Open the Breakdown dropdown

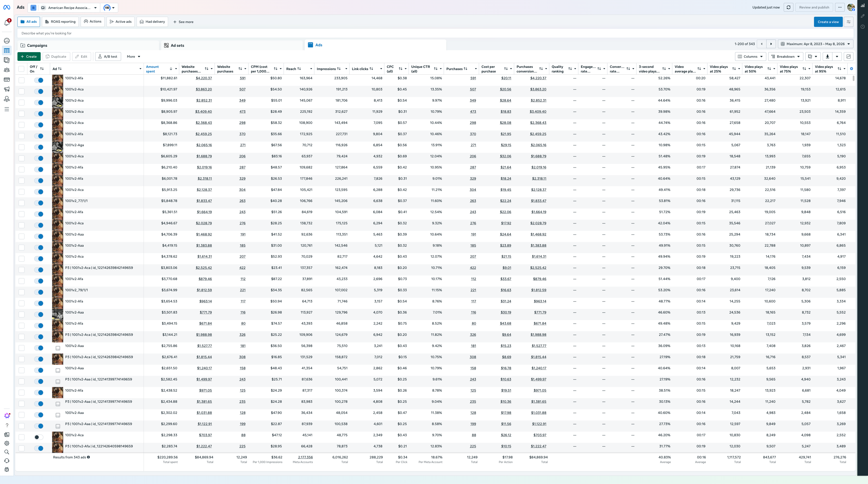[x=785, y=57]
